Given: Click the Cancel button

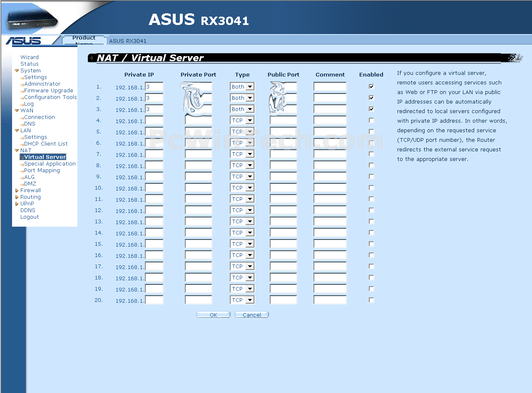Looking at the screenshot, I should (x=252, y=315).
